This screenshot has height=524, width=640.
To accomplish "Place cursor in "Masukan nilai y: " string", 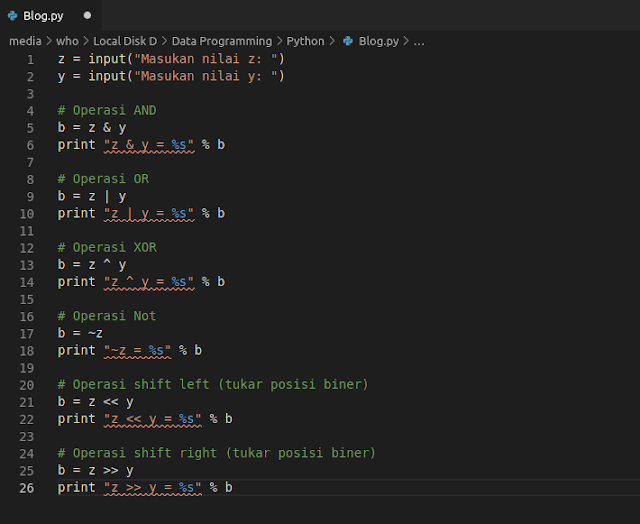I will [x=206, y=76].
